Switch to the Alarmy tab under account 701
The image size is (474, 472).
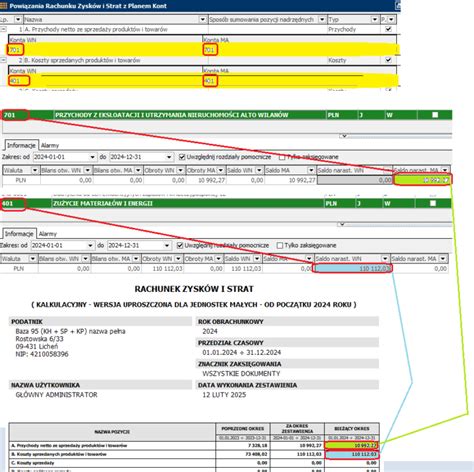[x=50, y=145]
